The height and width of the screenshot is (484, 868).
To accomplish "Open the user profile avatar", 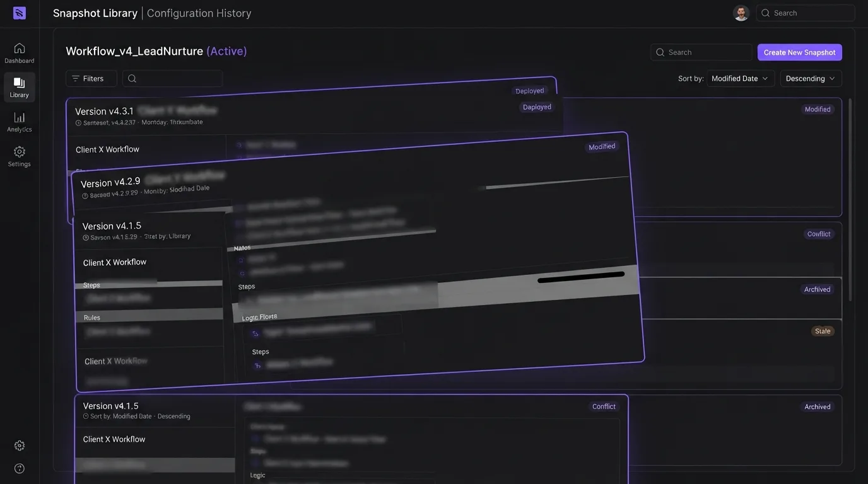I will pos(741,13).
